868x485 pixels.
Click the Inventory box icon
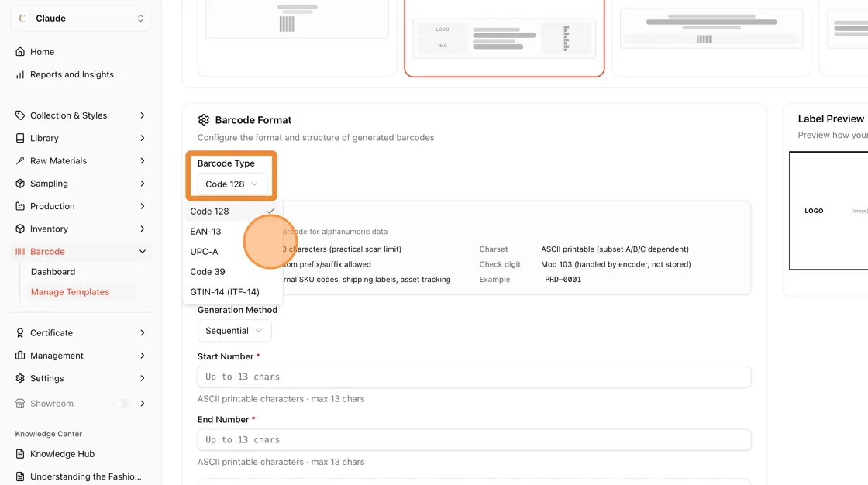(20, 229)
